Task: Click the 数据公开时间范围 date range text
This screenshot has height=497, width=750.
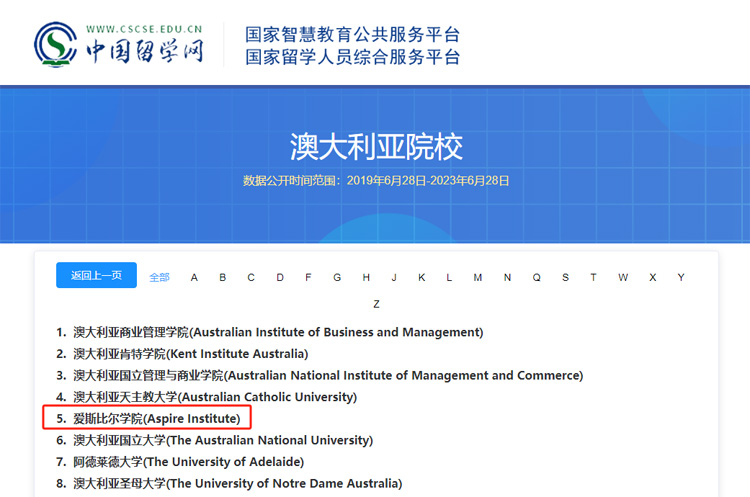Action: 376,180
